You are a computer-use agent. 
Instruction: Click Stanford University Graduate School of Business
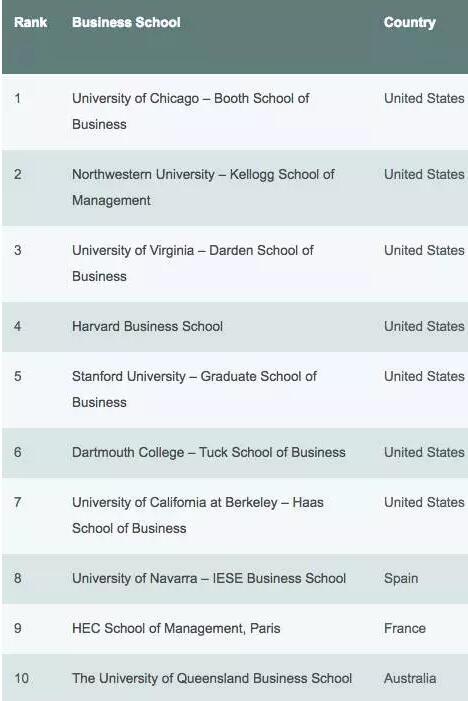[x=194, y=389]
